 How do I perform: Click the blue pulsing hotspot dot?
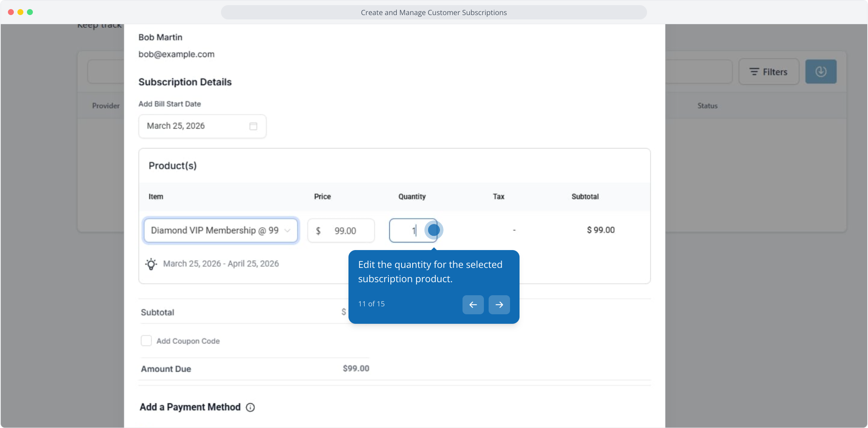point(434,230)
